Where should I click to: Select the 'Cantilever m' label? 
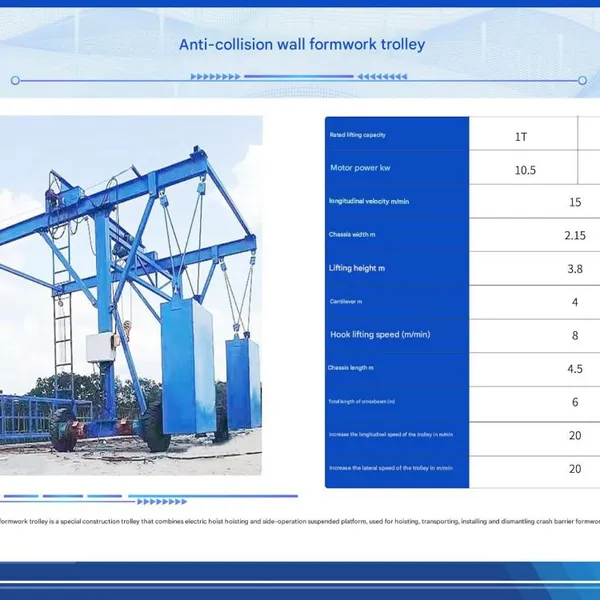point(346,302)
